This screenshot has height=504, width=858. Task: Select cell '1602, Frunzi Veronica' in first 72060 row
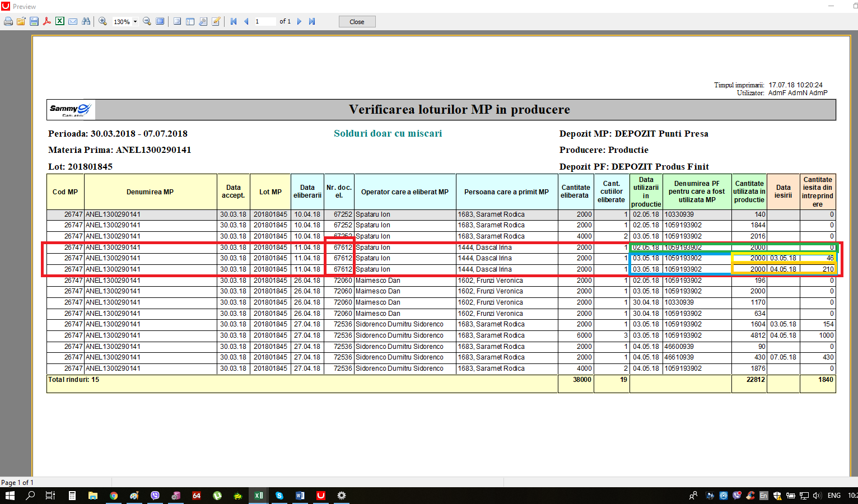click(x=507, y=281)
